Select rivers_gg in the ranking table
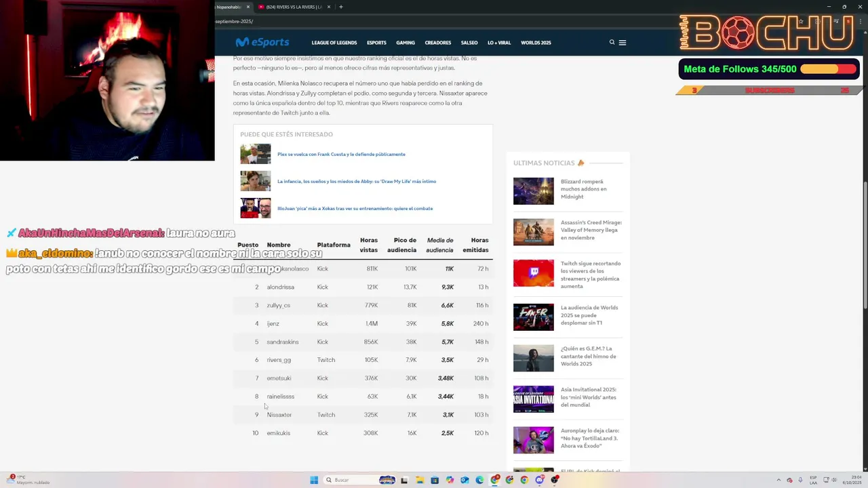The image size is (868, 488). tap(279, 361)
